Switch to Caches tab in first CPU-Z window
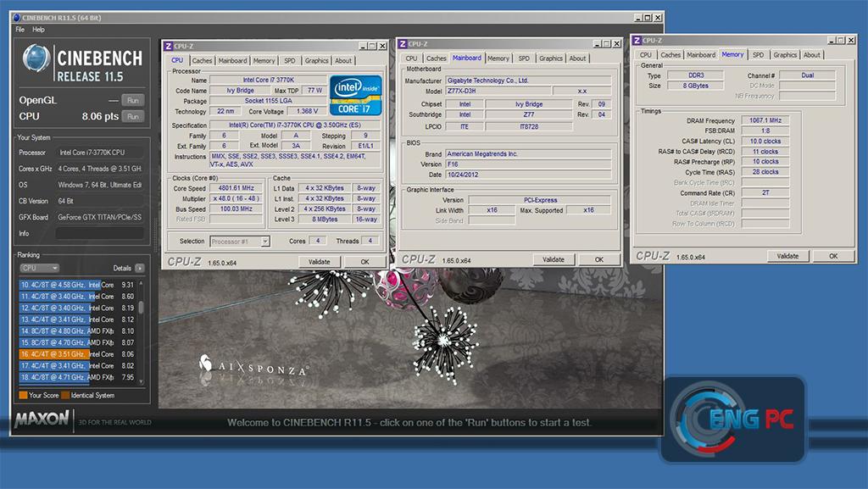Screen dimensions: 868x489 [202, 61]
